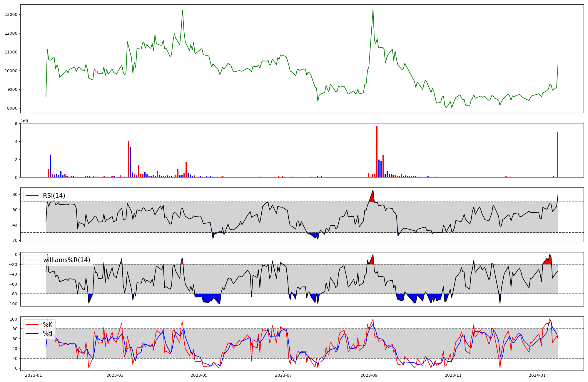Click the 1e6 volume scale label

[x=24, y=120]
